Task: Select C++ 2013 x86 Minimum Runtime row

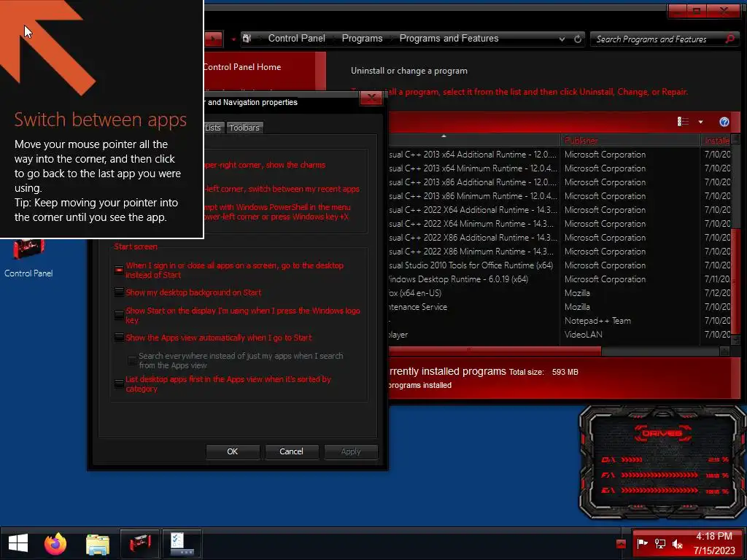Action: pos(559,195)
